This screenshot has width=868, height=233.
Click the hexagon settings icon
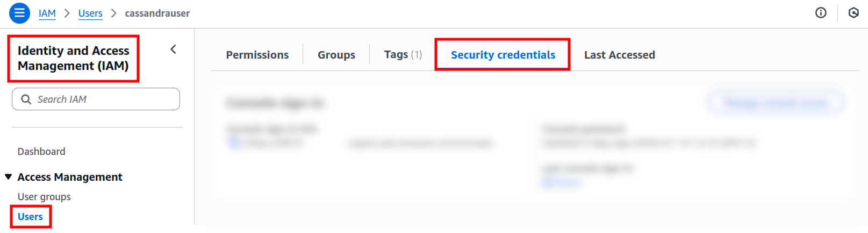click(853, 13)
